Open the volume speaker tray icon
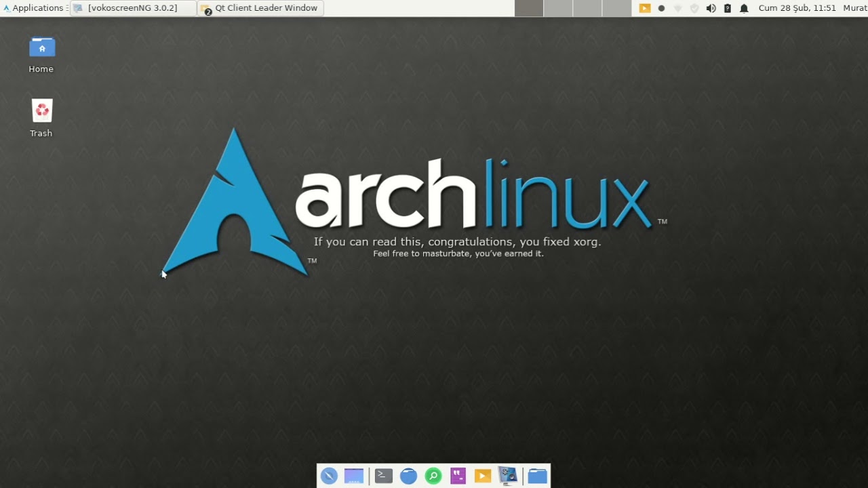The height and width of the screenshot is (488, 868). 711,8
